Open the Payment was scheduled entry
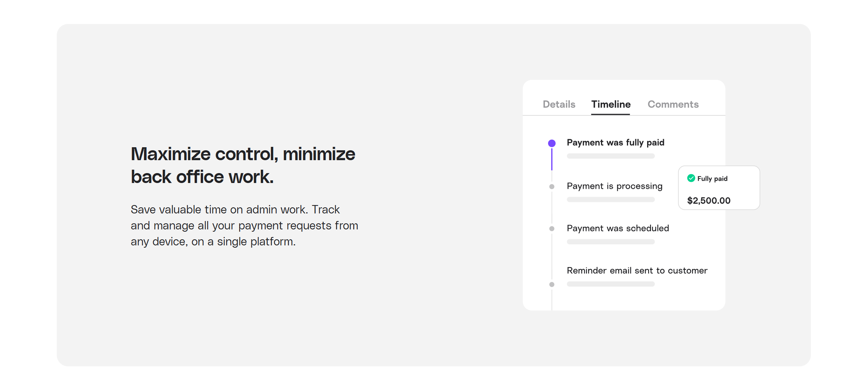The image size is (868, 385). coord(618,228)
